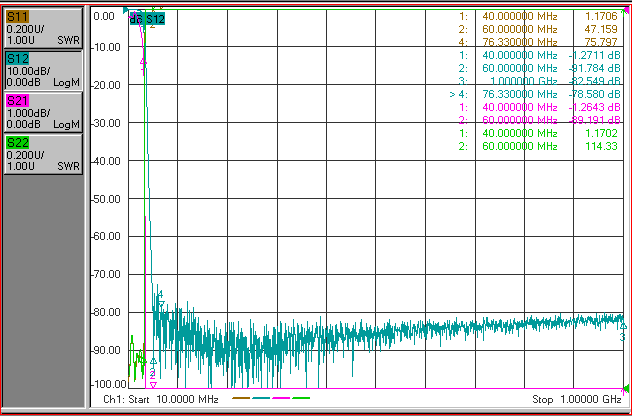This screenshot has width=632, height=416.
Task: Select the S12 trace status button
Action: click(44, 70)
